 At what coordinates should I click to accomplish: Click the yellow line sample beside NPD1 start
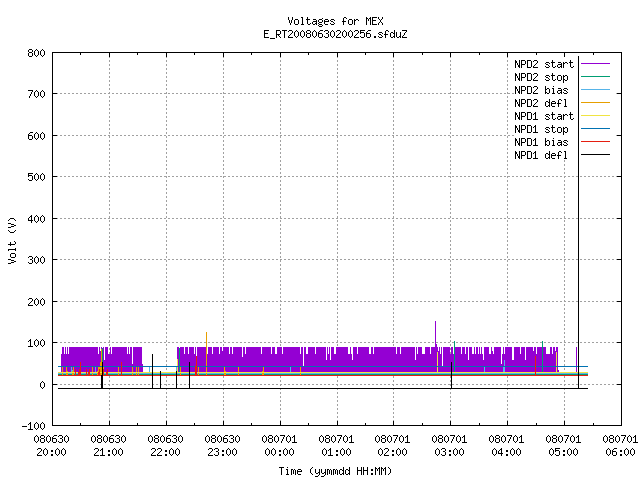(x=595, y=116)
